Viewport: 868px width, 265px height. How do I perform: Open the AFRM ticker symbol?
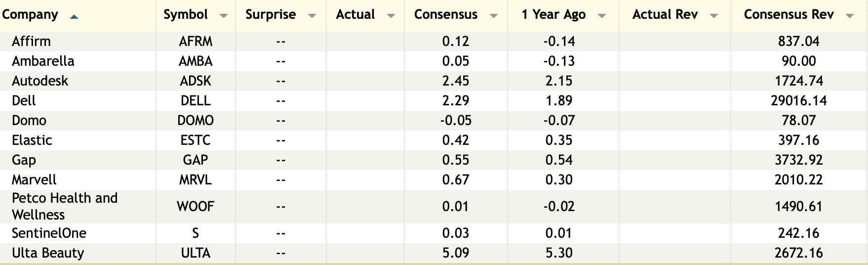(196, 41)
